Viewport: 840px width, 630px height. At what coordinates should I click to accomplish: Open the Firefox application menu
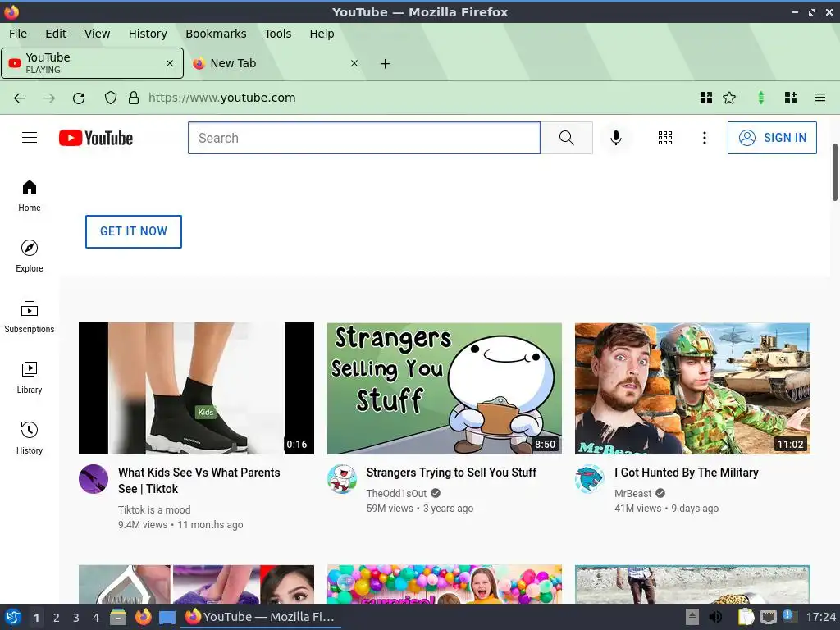(820, 98)
